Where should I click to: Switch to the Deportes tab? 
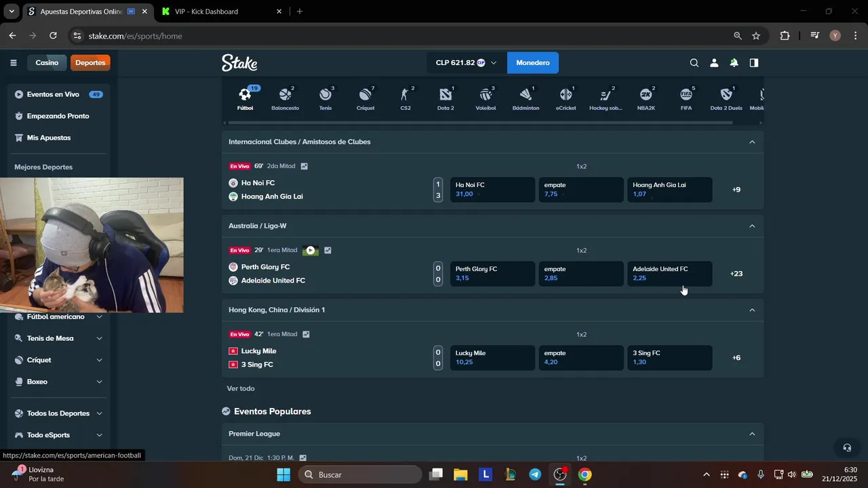(90, 63)
